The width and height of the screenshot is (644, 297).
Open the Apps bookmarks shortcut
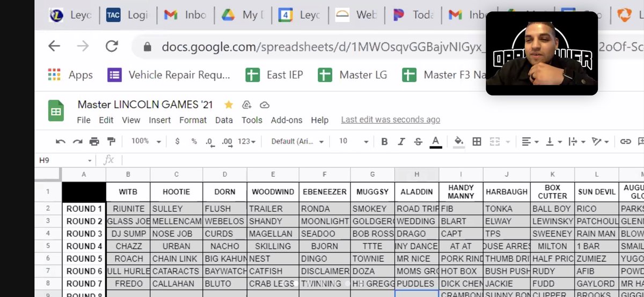click(70, 75)
